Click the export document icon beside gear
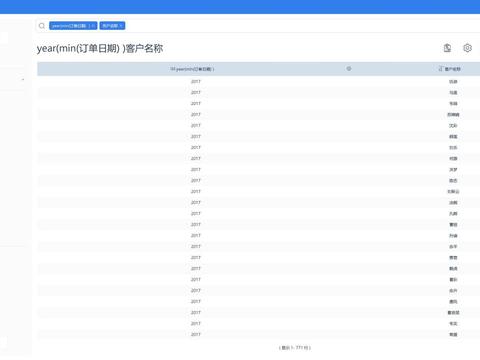 point(447,48)
